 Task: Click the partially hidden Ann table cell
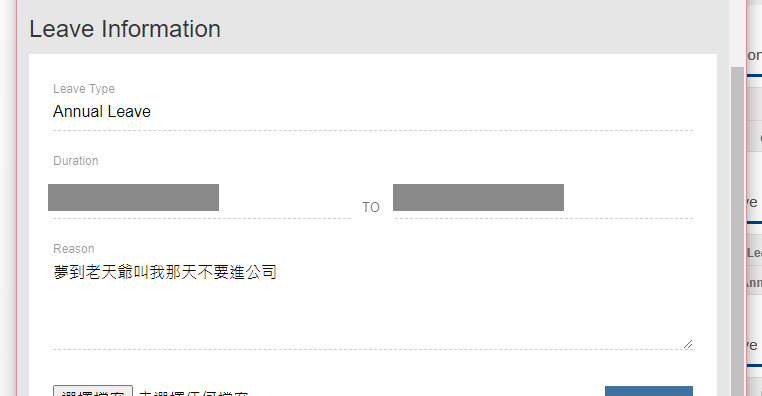(x=754, y=283)
